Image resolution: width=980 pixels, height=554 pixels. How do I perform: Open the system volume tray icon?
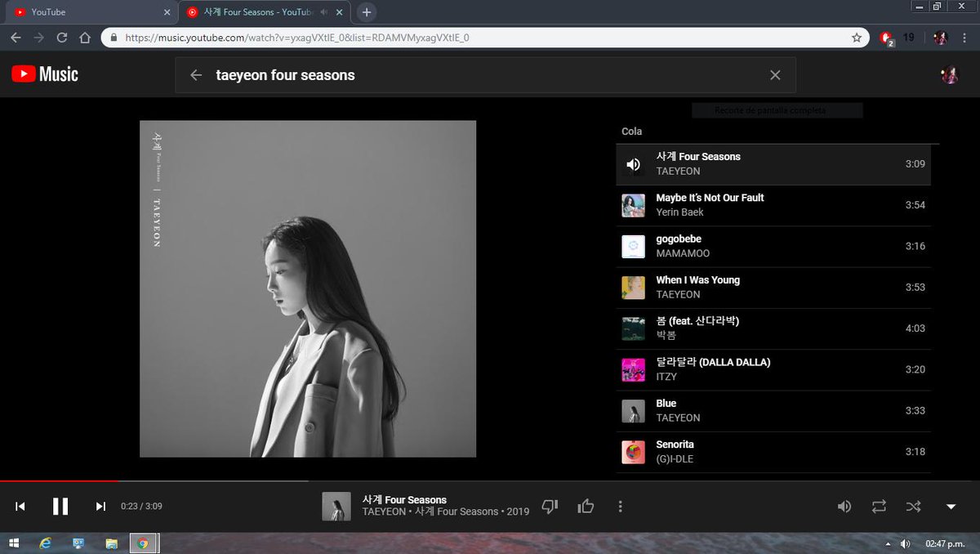point(905,543)
